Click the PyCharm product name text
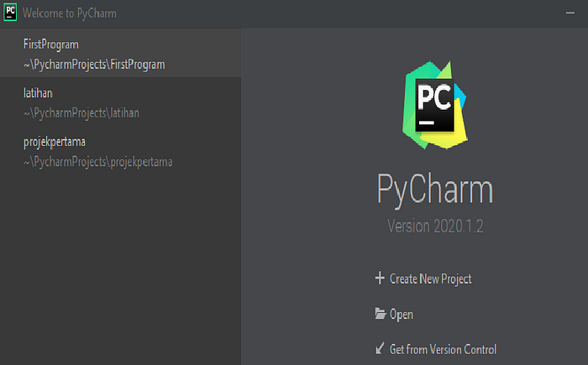Image resolution: width=588 pixels, height=365 pixels. (x=435, y=190)
